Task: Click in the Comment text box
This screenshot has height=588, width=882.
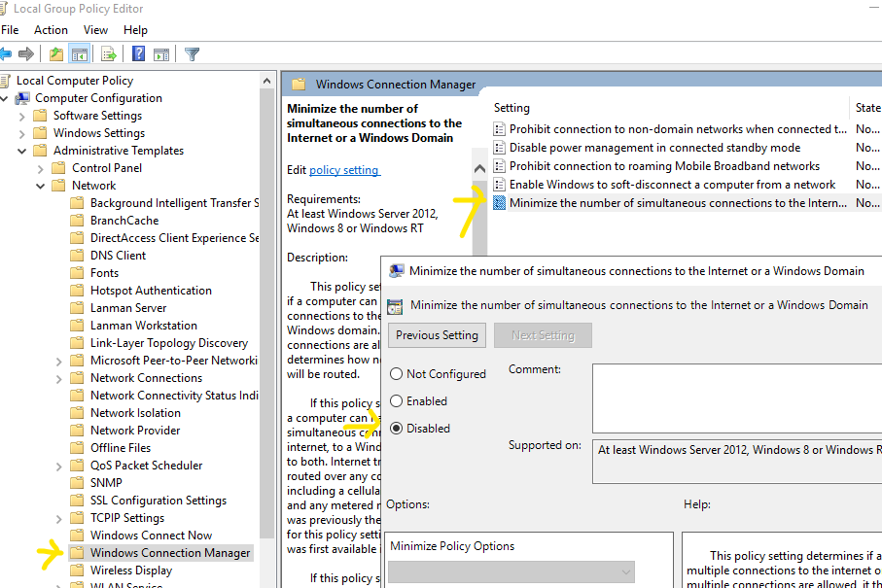Action: (737, 398)
